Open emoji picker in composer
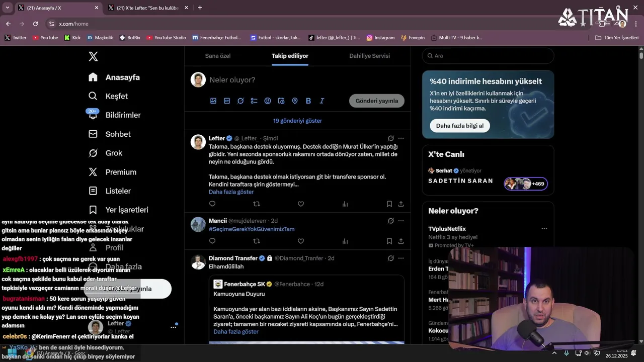Screen dimensions: 644x362 coord(268,101)
